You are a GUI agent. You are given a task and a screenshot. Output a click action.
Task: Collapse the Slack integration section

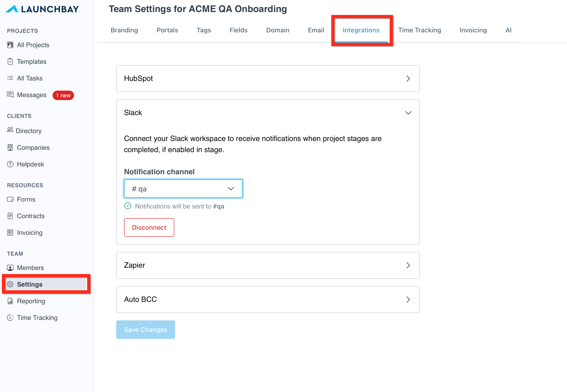408,113
